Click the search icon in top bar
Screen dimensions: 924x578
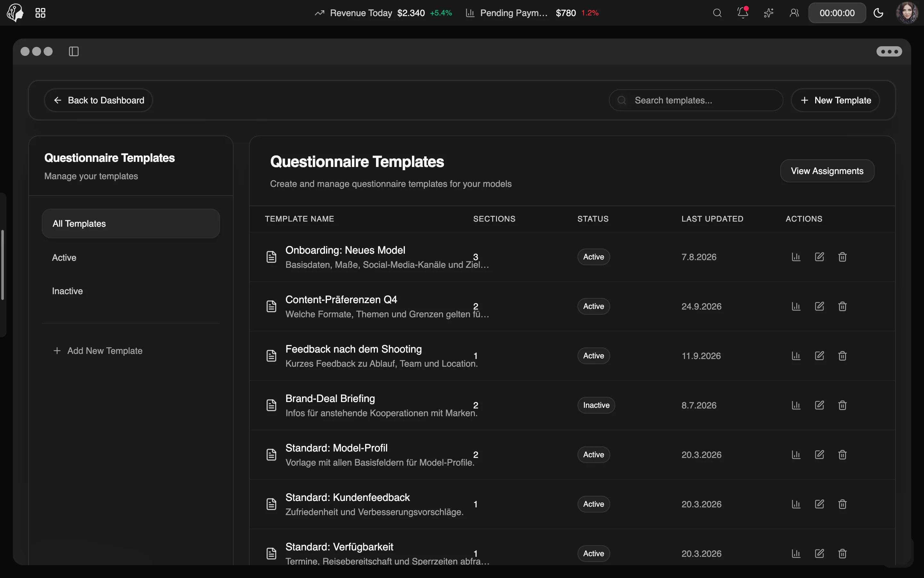tap(717, 13)
